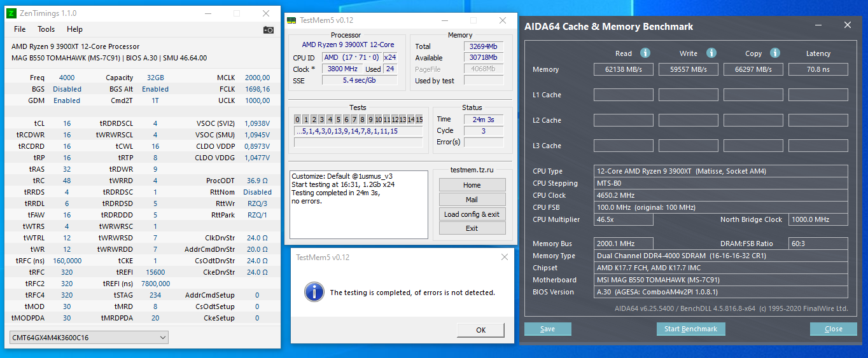This screenshot has height=358, width=868.
Task: Click the CPU Multiplier field 46.5x
Action: tap(624, 219)
